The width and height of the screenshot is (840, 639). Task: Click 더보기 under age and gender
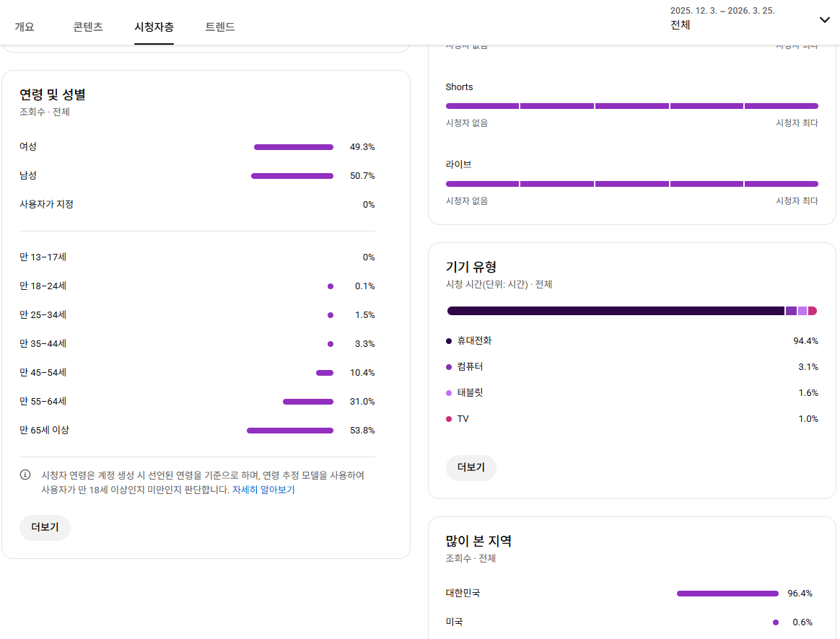click(x=45, y=527)
